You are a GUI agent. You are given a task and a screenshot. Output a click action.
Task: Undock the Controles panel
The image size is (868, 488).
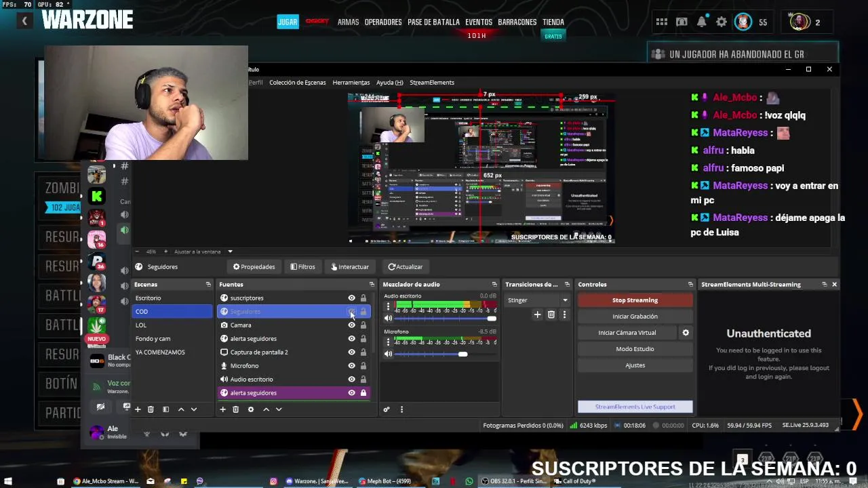[690, 285]
